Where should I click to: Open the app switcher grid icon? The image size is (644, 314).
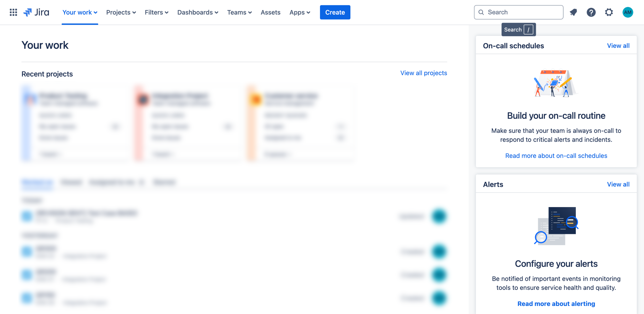tap(13, 12)
